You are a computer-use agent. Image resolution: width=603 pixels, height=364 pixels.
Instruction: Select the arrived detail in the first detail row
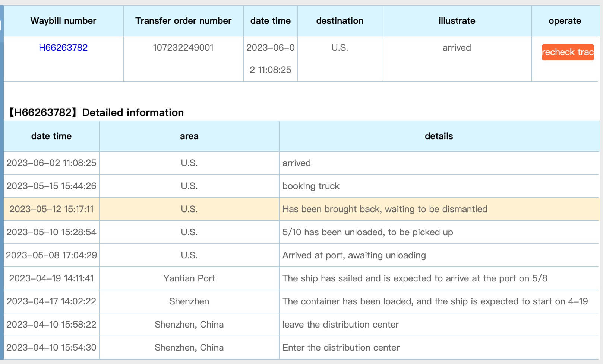point(296,163)
